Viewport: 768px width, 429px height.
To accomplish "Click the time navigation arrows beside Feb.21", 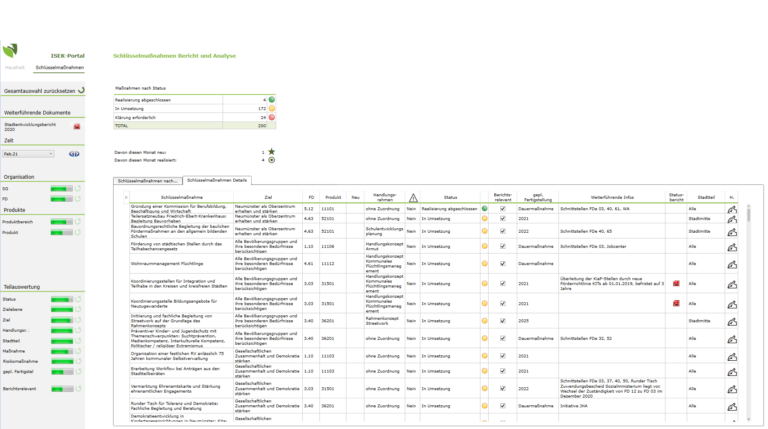I will (74, 154).
